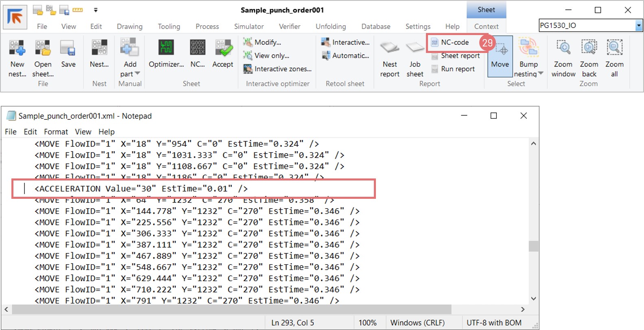
Task: Click the New nest icon
Action: coord(17,48)
